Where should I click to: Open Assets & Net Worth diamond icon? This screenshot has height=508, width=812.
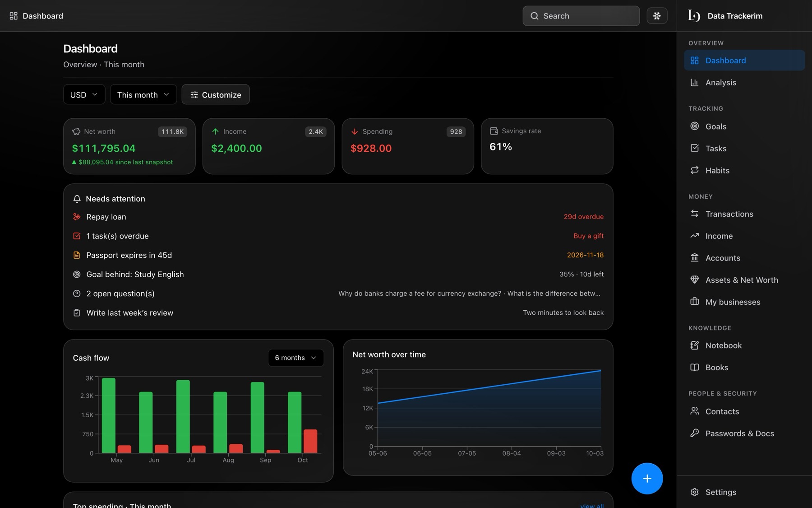pos(695,280)
